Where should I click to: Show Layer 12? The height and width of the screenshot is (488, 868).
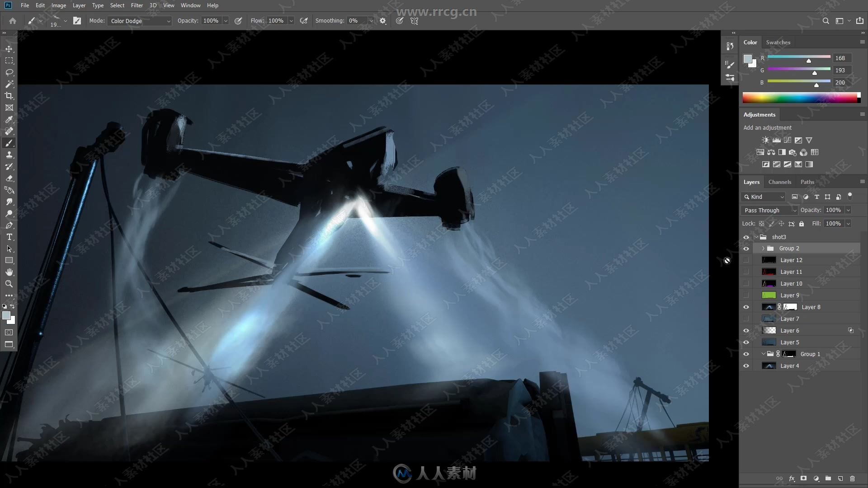pyautogui.click(x=746, y=260)
